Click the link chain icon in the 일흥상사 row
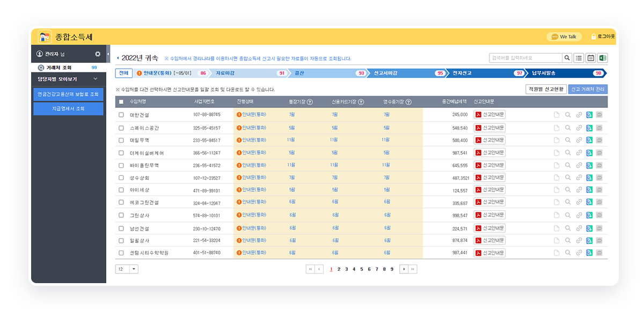 point(579,240)
